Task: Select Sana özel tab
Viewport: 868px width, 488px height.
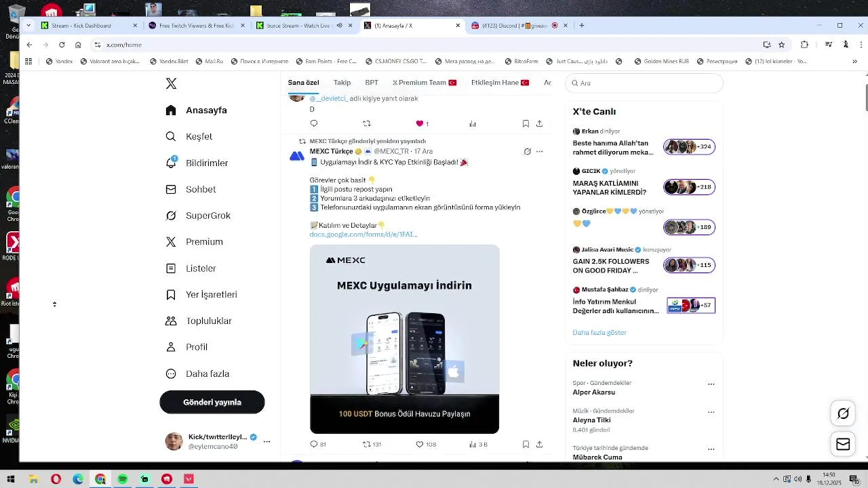Action: point(303,83)
